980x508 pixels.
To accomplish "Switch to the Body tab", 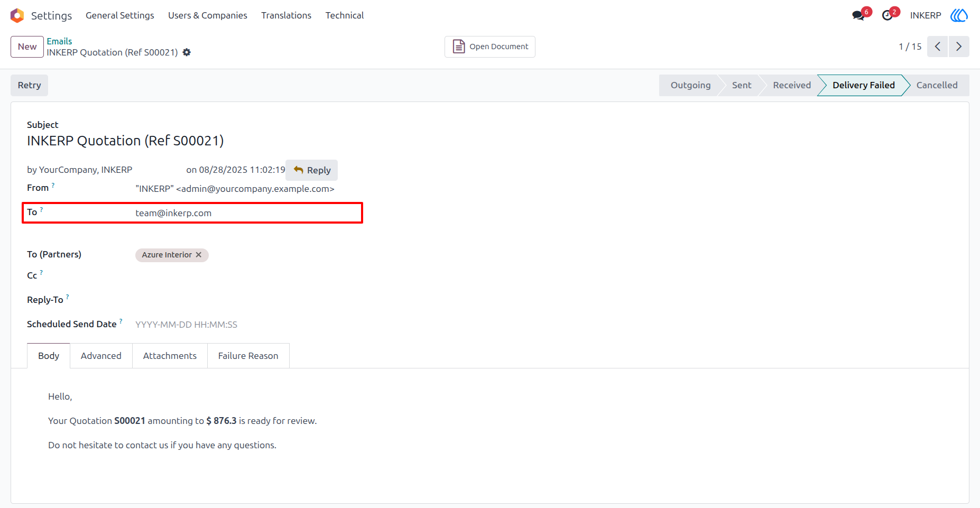I will tap(49, 356).
